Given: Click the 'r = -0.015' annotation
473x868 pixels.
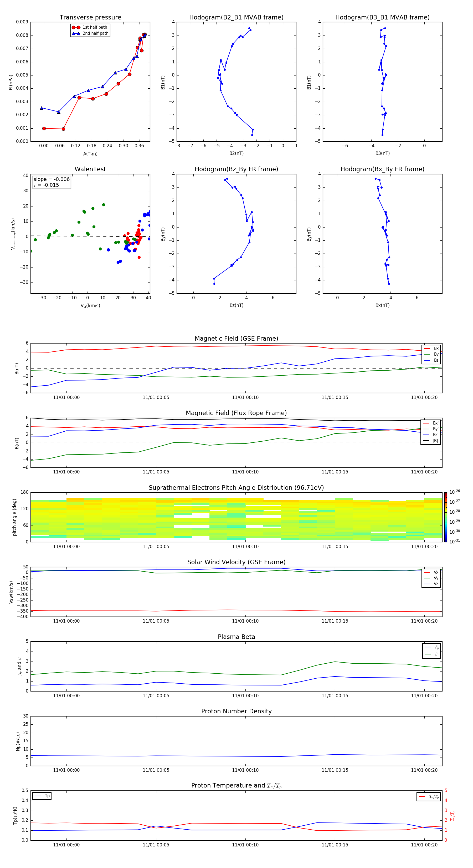Looking at the screenshot, I should (x=47, y=185).
